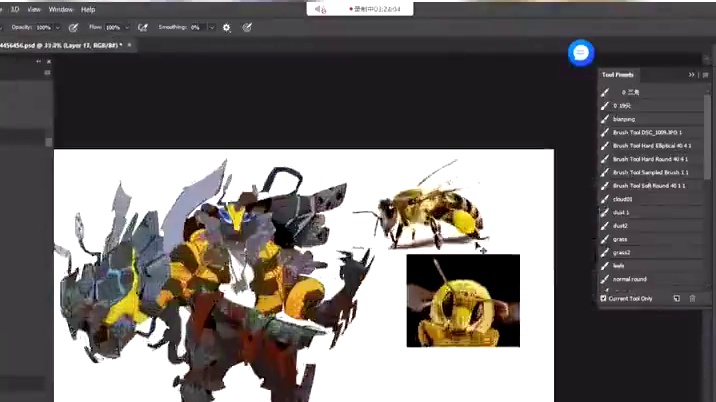
Task: Select the Tool Presets panel tab
Action: [x=618, y=75]
